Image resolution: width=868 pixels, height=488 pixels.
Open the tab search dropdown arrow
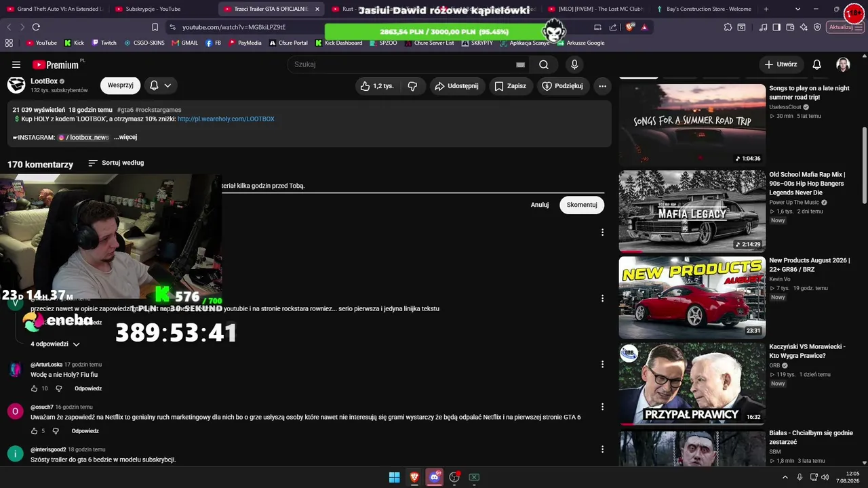click(797, 9)
